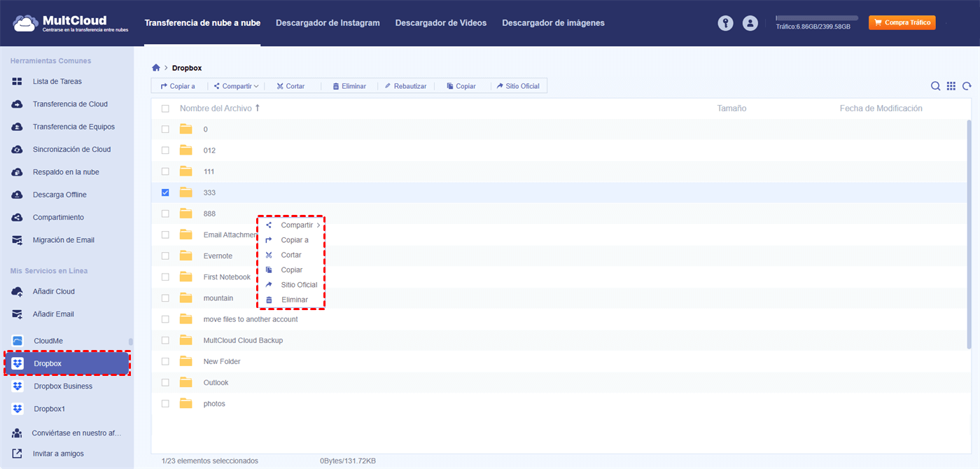This screenshot has height=469, width=980.
Task: Open the user account avatar icon
Action: point(750,23)
